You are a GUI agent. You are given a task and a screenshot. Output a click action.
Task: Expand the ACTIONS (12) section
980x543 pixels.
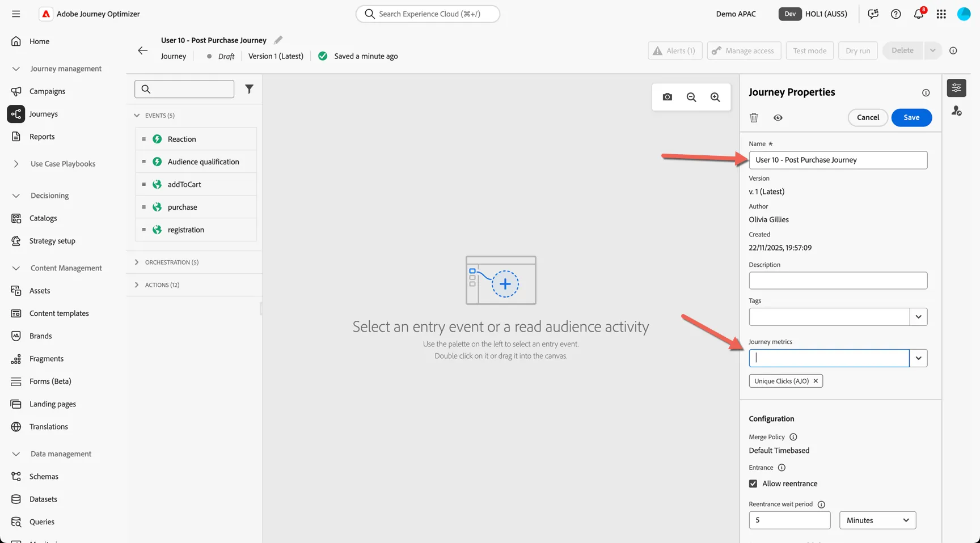coord(137,285)
